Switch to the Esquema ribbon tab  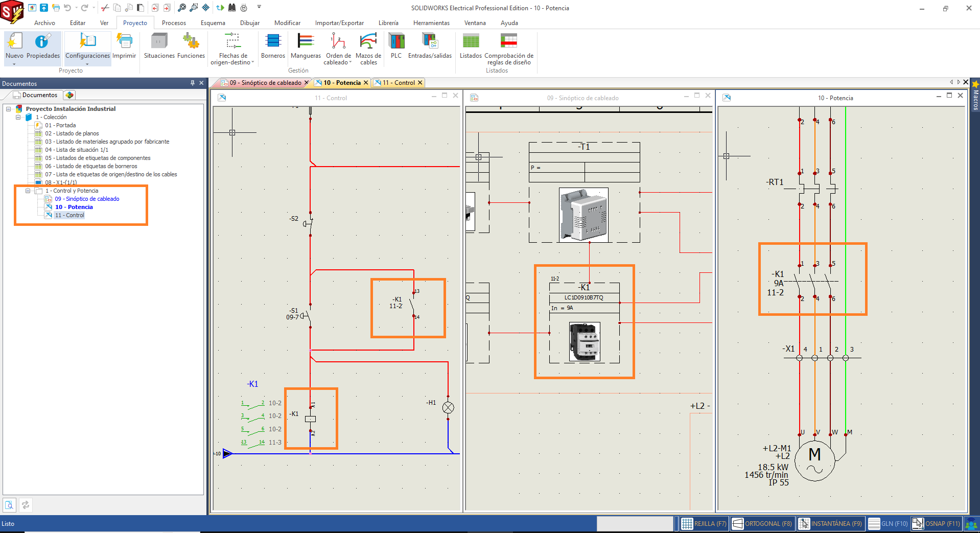point(213,22)
